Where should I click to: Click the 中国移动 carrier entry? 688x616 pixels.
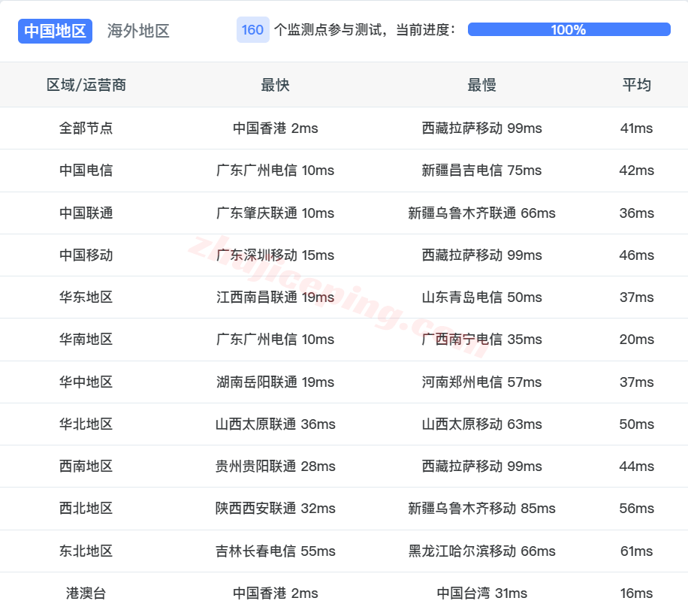click(86, 255)
